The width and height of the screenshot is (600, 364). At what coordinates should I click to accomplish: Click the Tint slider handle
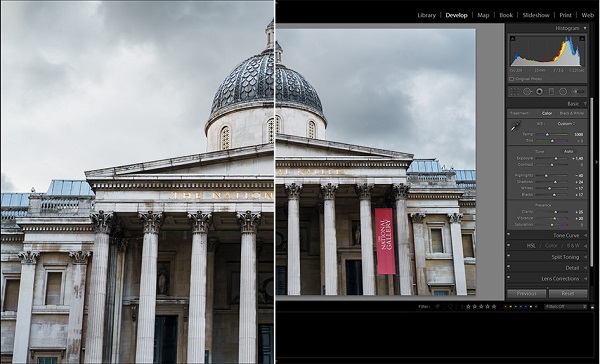point(552,141)
